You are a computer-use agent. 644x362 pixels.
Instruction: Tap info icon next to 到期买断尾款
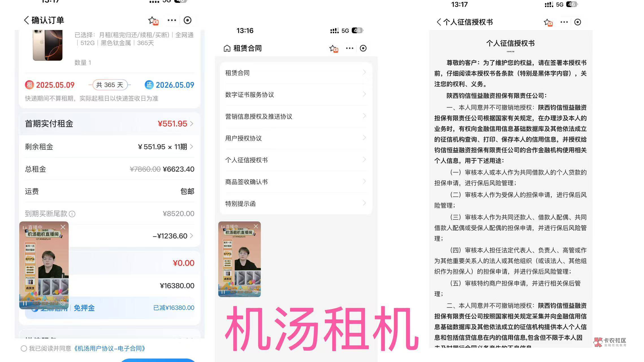[72, 214]
